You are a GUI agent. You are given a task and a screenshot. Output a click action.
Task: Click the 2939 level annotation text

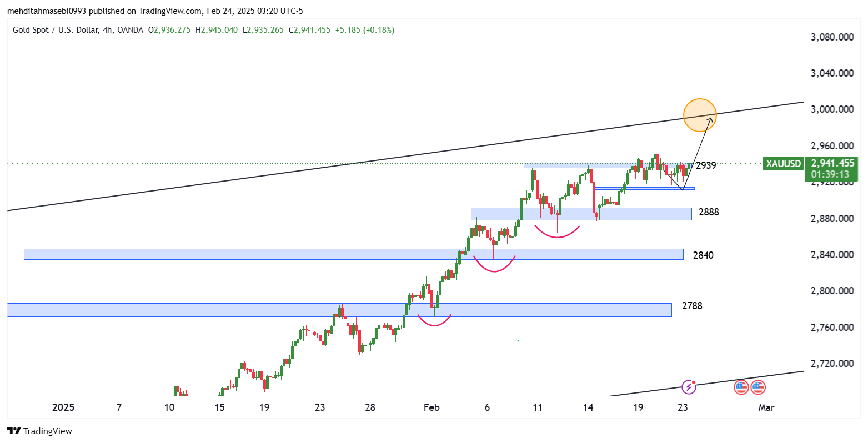[x=706, y=165]
